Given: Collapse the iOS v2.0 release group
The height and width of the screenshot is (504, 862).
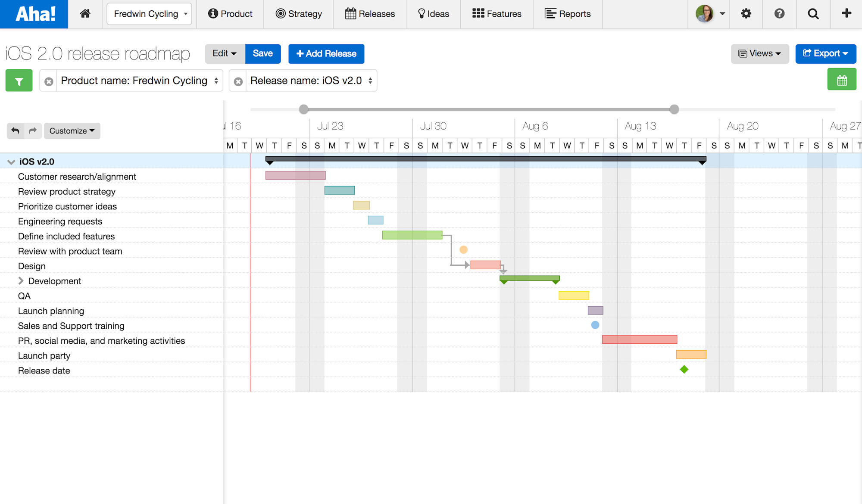Looking at the screenshot, I should [11, 161].
